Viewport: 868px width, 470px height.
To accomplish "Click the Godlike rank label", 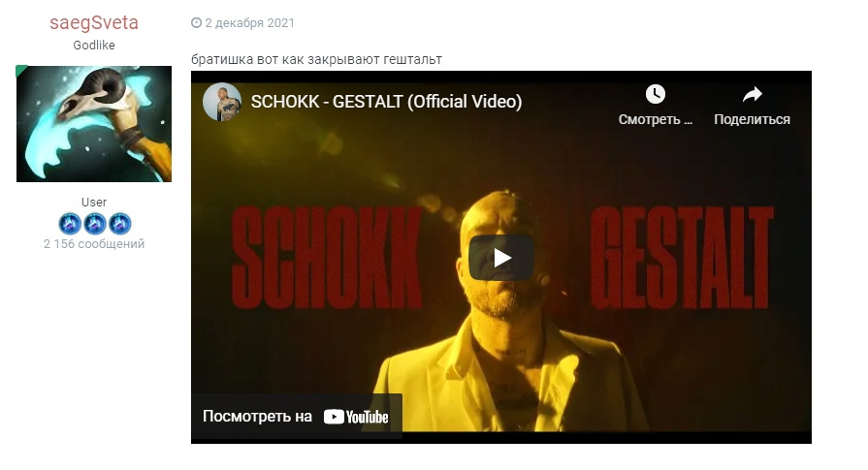I will click(x=94, y=46).
